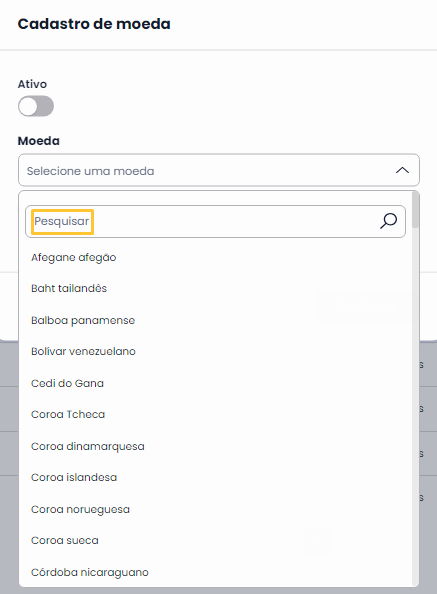437x594 pixels.
Task: Click the magnifying glass search icon
Action: tap(388, 221)
